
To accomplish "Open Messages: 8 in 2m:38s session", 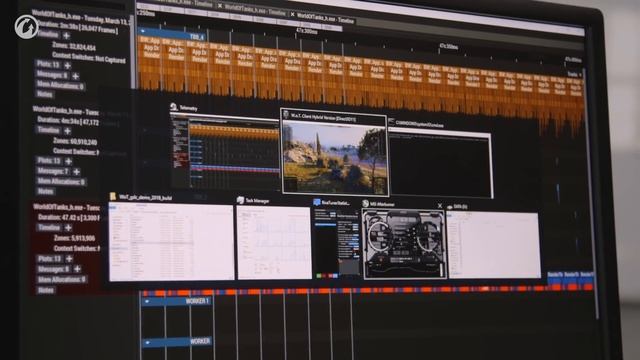I will [52, 74].
